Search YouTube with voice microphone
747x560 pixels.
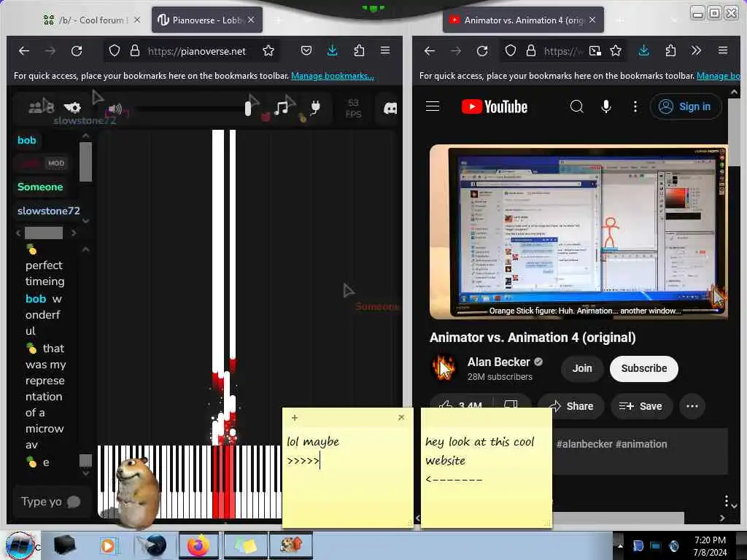606,106
